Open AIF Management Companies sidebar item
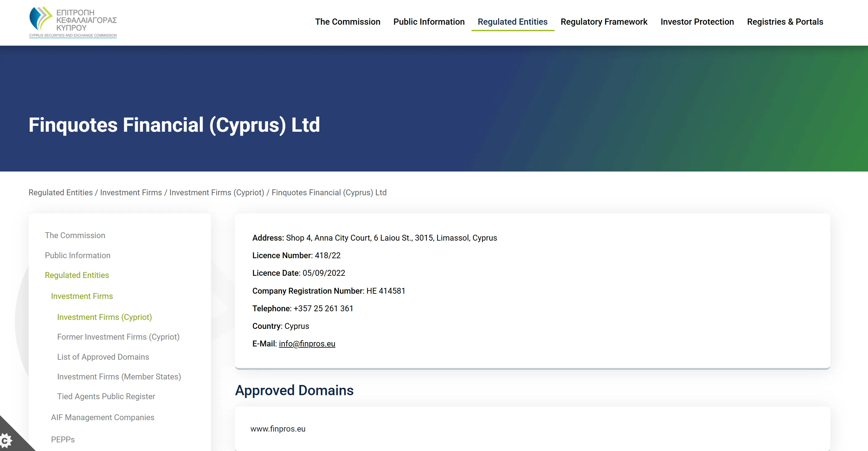The height and width of the screenshot is (451, 868). click(x=103, y=418)
